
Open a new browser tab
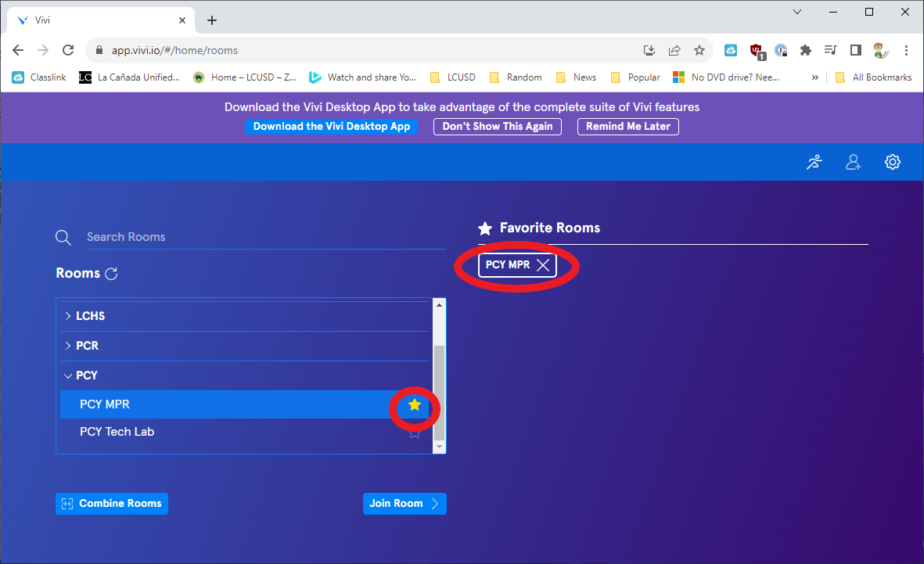click(x=212, y=20)
